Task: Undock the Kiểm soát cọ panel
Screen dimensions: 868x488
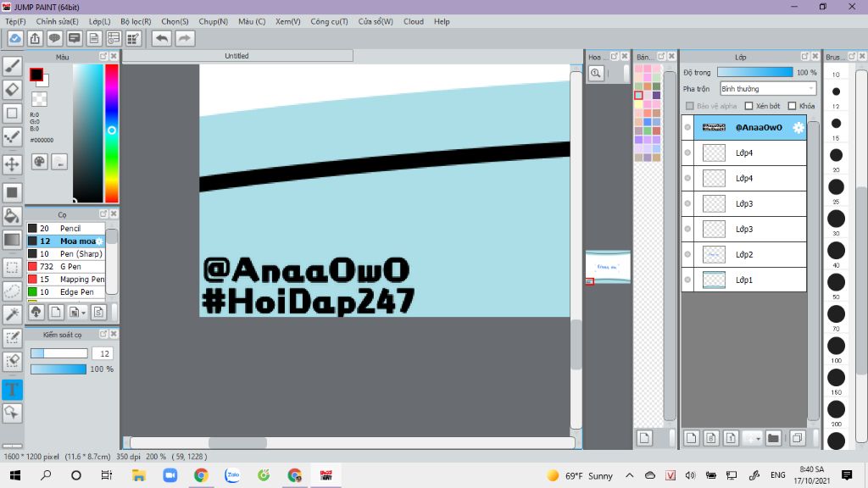Action: tap(103, 334)
